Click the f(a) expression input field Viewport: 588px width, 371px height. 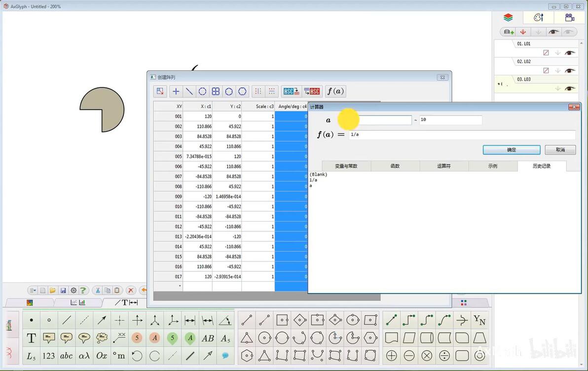click(x=462, y=134)
